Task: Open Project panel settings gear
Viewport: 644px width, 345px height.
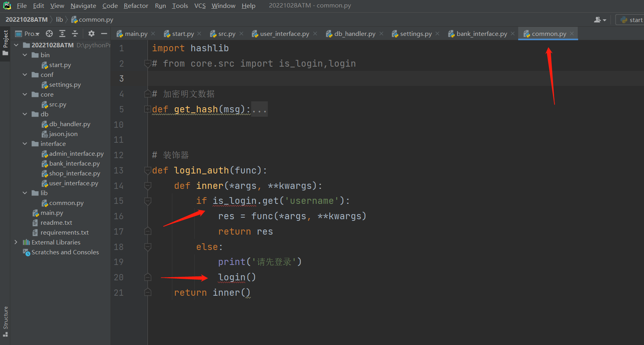Action: tap(91, 34)
